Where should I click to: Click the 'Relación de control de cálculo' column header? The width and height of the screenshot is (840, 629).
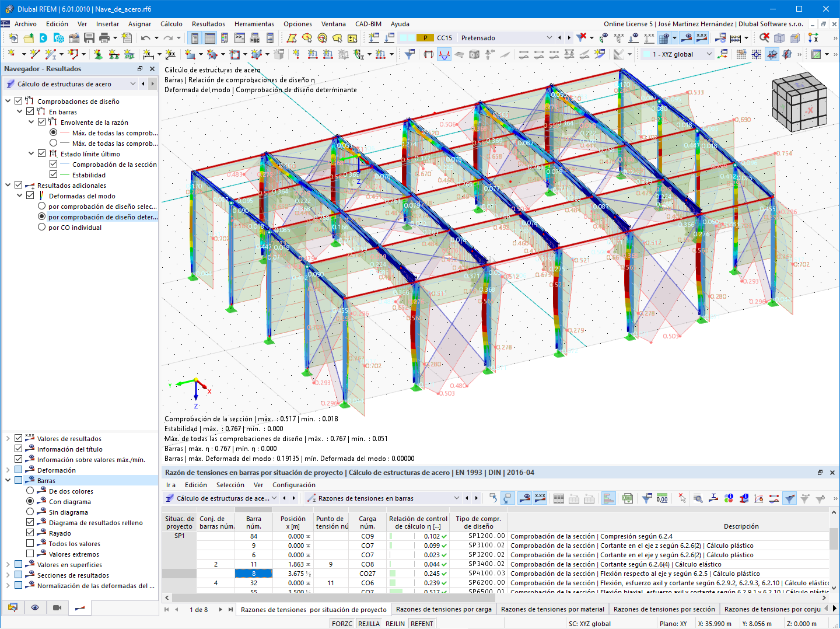point(418,522)
